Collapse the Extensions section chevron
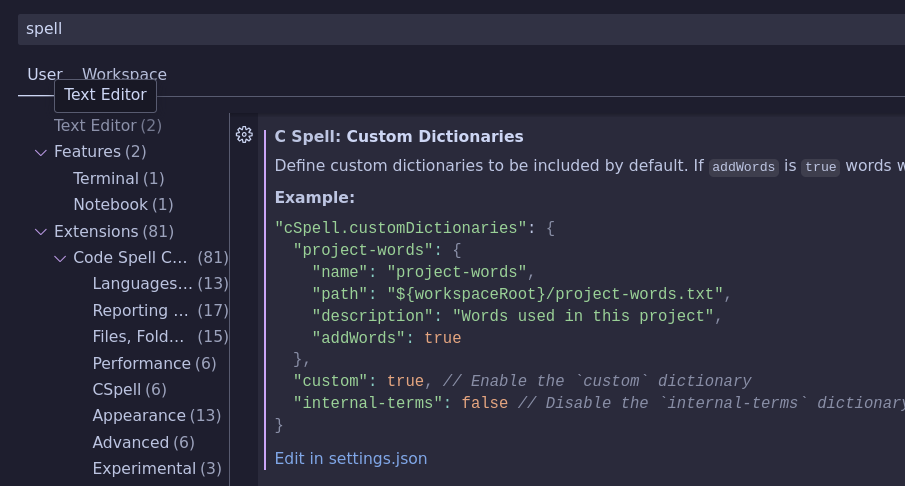The width and height of the screenshot is (905, 486). coord(41,231)
